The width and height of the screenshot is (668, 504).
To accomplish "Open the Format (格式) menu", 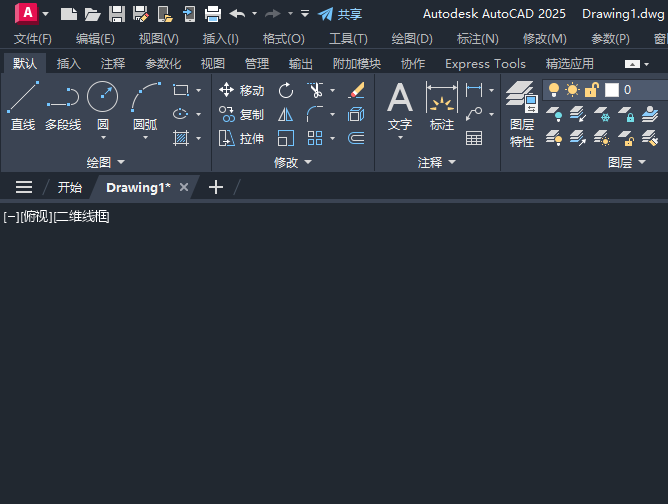I will [284, 39].
